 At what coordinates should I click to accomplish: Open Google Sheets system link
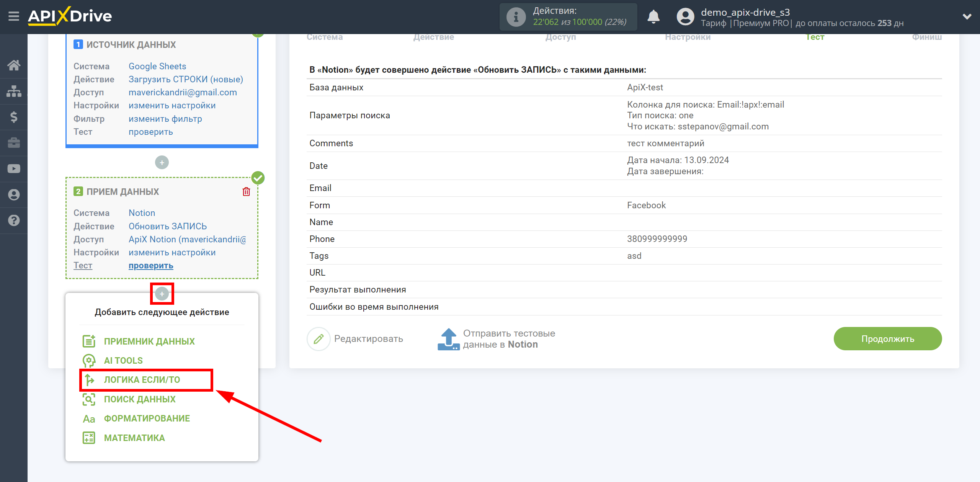click(x=157, y=66)
